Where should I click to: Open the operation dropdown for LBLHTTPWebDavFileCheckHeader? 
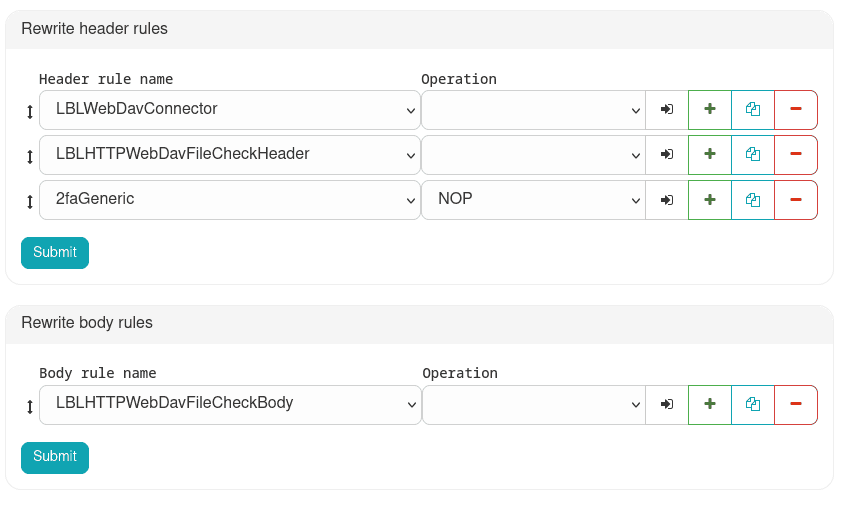tap(533, 155)
